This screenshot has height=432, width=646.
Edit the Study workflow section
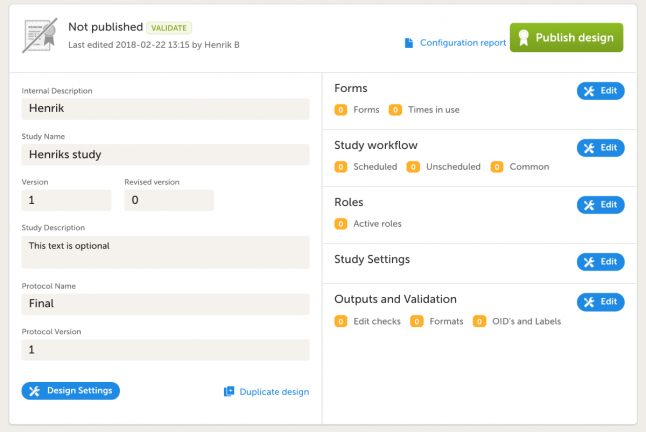coord(600,148)
